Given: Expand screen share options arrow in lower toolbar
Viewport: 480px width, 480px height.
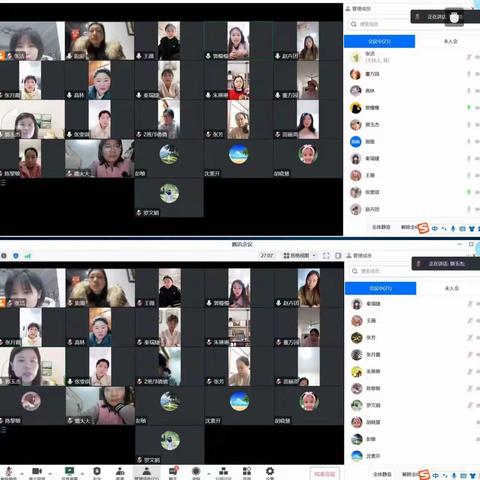Looking at the screenshot, I should (x=82, y=473).
